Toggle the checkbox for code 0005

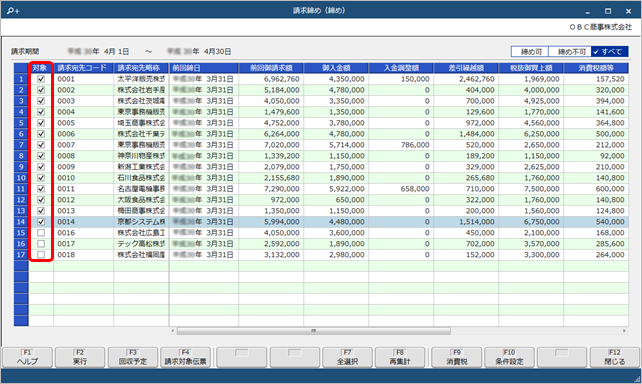(41, 123)
